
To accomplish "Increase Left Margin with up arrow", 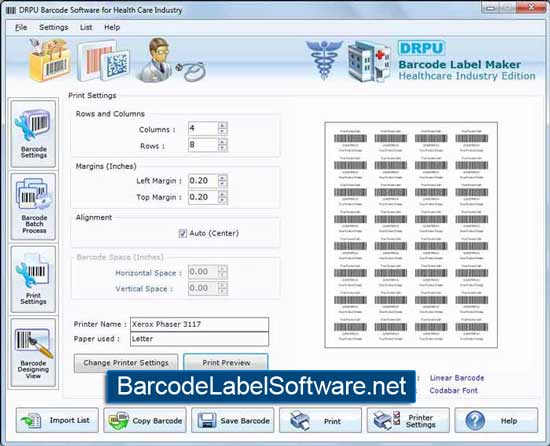I will click(222, 177).
